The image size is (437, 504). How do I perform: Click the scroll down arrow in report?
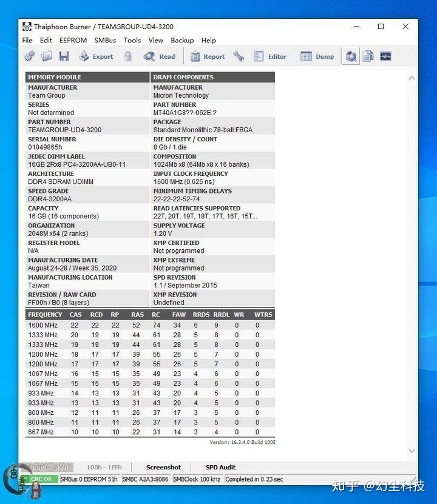point(412,451)
